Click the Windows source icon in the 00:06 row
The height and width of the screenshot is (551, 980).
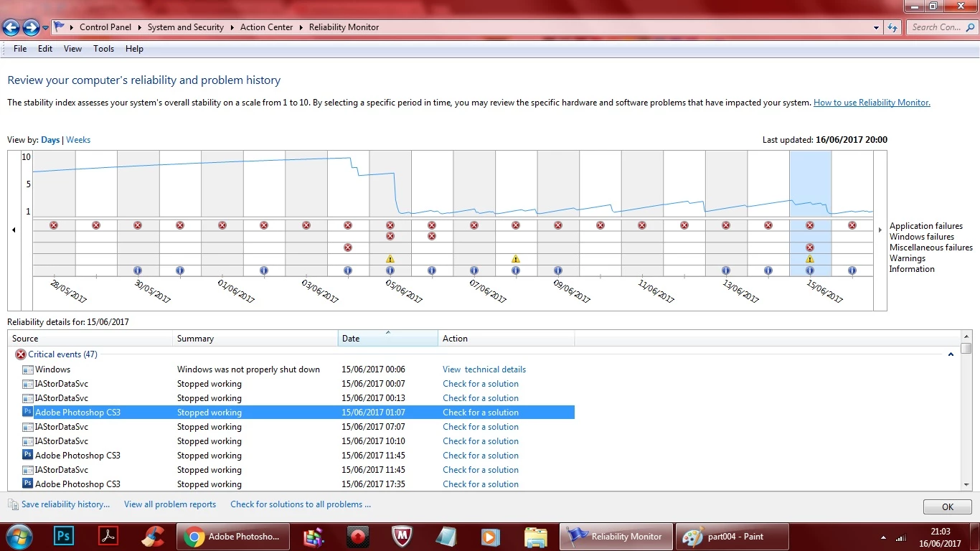coord(28,369)
